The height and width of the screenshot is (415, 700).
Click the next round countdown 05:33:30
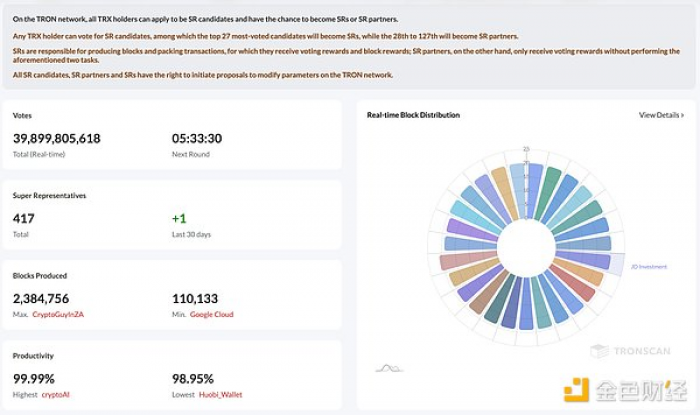197,139
